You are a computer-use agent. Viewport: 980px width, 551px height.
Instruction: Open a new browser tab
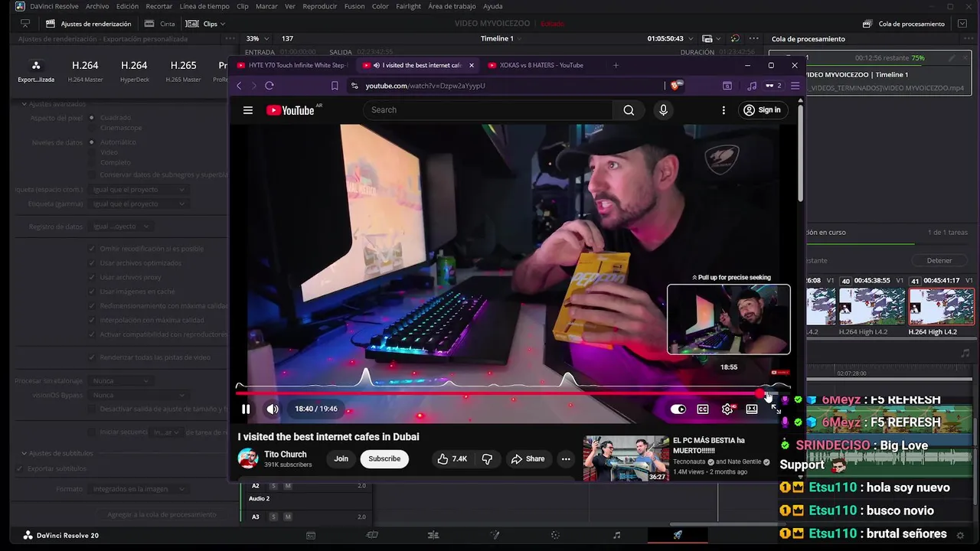(x=616, y=65)
